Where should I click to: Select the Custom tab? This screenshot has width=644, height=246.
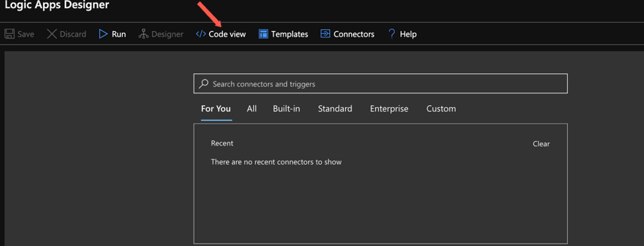click(441, 109)
